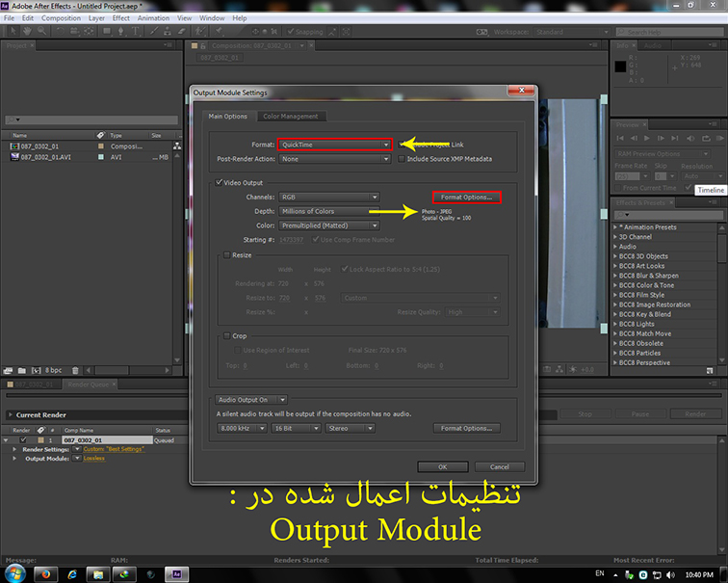Open the Format dropdown showing QuickTime
Screen dimensions: 728x583
[335, 145]
